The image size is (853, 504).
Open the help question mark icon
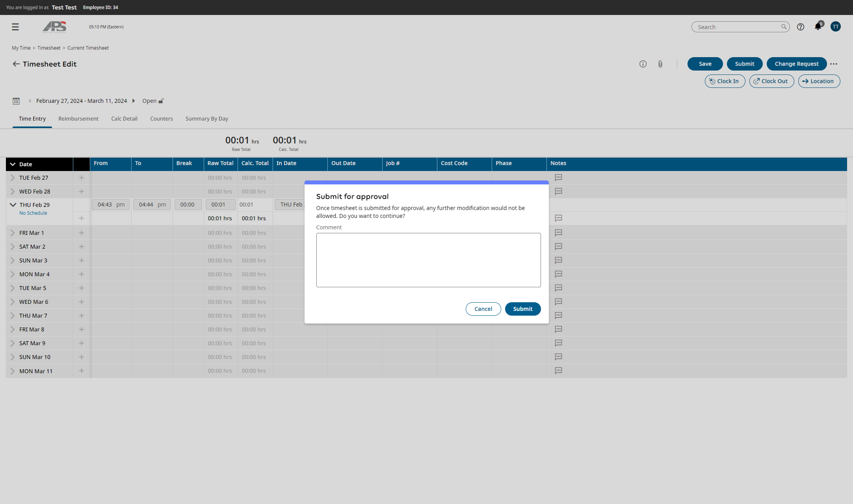coord(800,27)
